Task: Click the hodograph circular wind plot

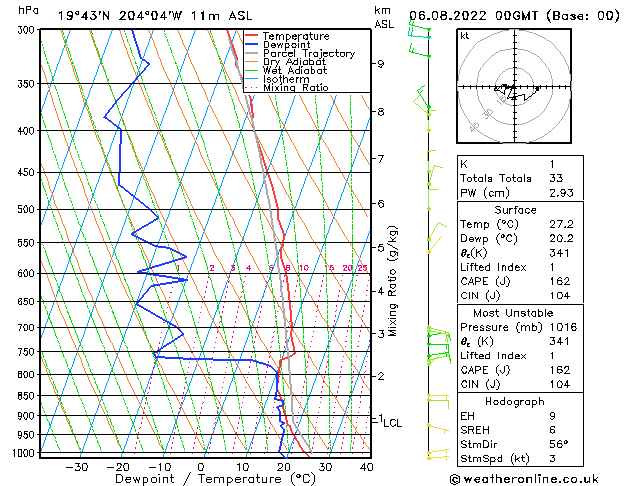Action: click(514, 86)
